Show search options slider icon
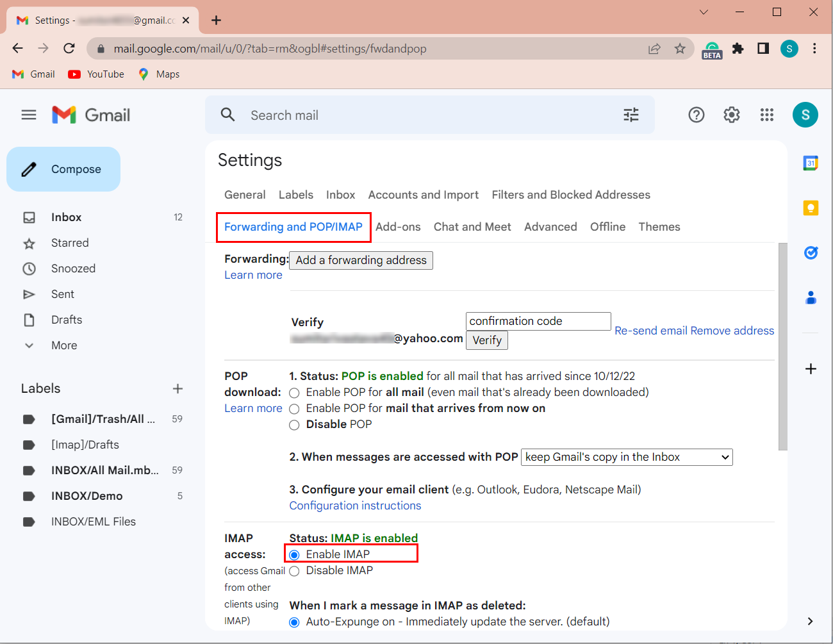Screen dimensions: 833x644 [631, 115]
